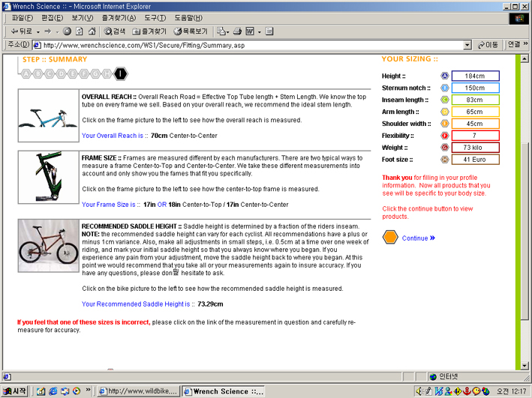Click the Flexibility F icon
Screen dimensions: 532x398
pos(444,136)
